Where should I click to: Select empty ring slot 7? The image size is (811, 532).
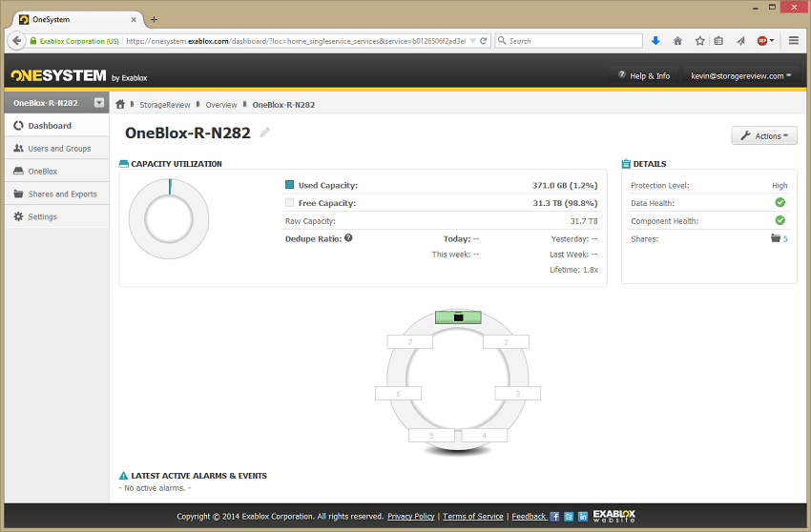pos(410,341)
